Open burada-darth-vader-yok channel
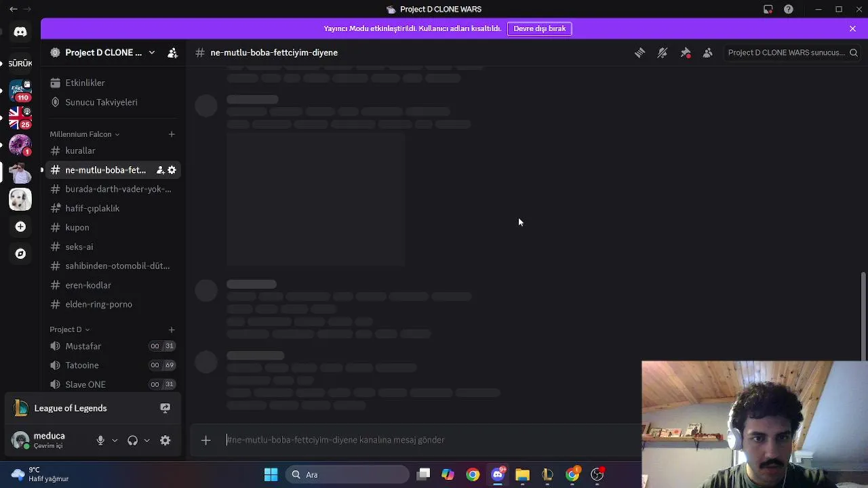 (x=113, y=189)
